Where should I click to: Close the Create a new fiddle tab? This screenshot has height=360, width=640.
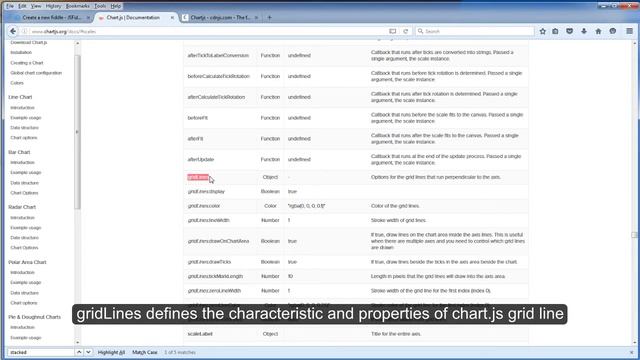click(88, 18)
